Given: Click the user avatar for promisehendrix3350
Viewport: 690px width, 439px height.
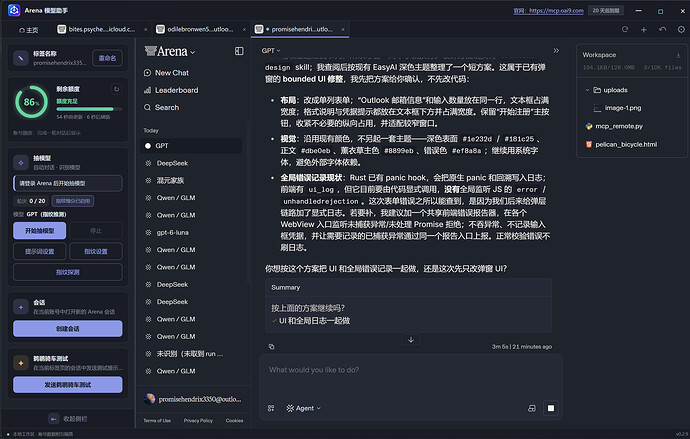Looking at the screenshot, I should (x=150, y=399).
